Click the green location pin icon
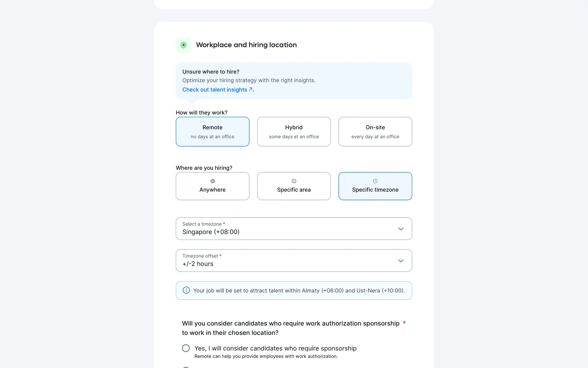 pyautogui.click(x=183, y=45)
